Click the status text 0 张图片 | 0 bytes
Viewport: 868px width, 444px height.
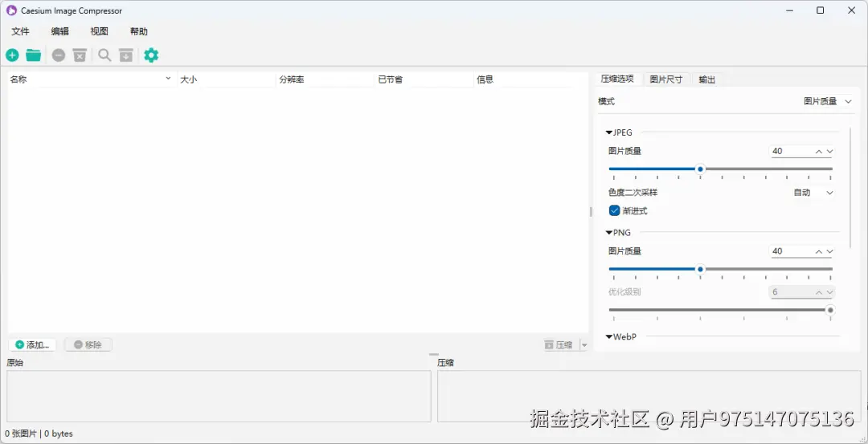[x=39, y=434]
